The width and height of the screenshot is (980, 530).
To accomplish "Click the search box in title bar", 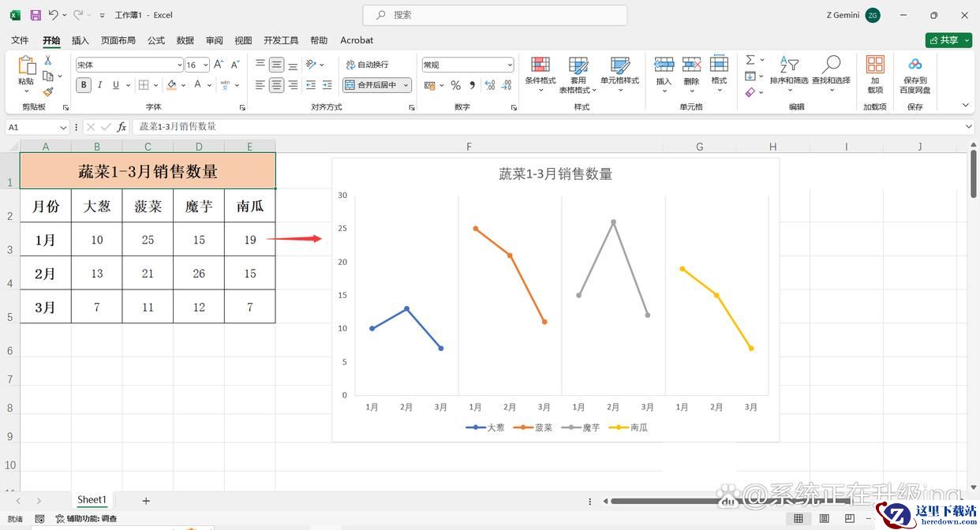I will [495, 15].
